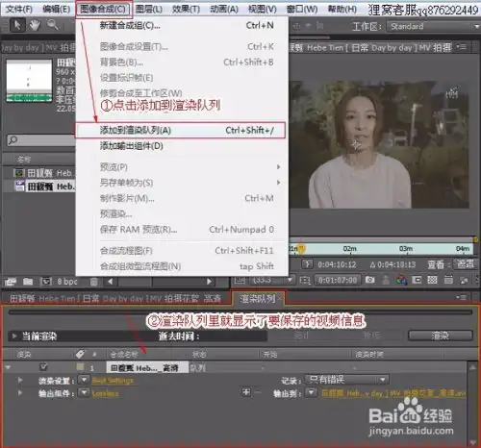Click the Lossless output module link

click(x=105, y=393)
